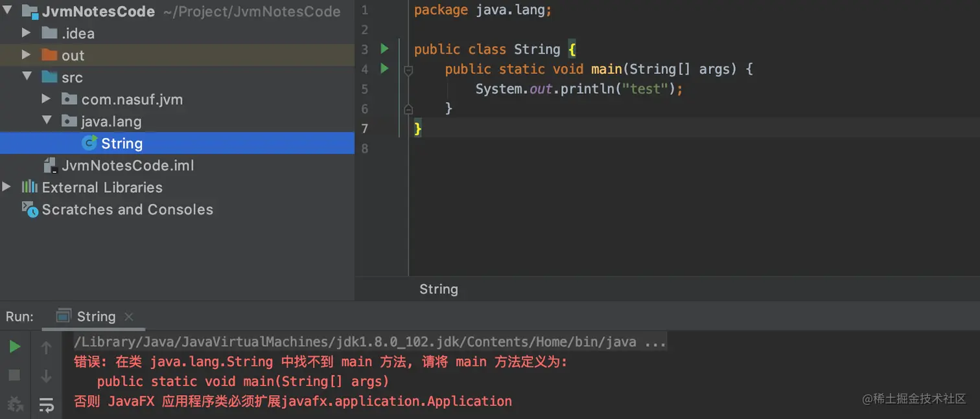980x419 pixels.
Task: Click the fold end marker on line 6
Action: click(x=408, y=109)
